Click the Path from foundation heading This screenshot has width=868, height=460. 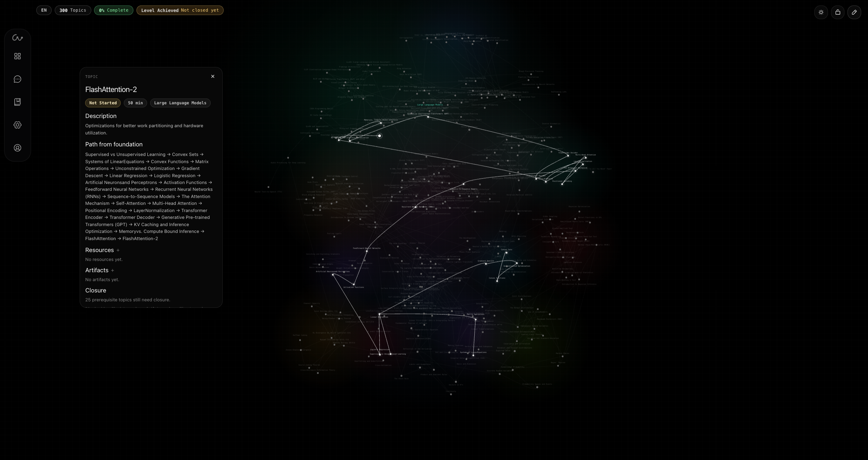click(114, 145)
